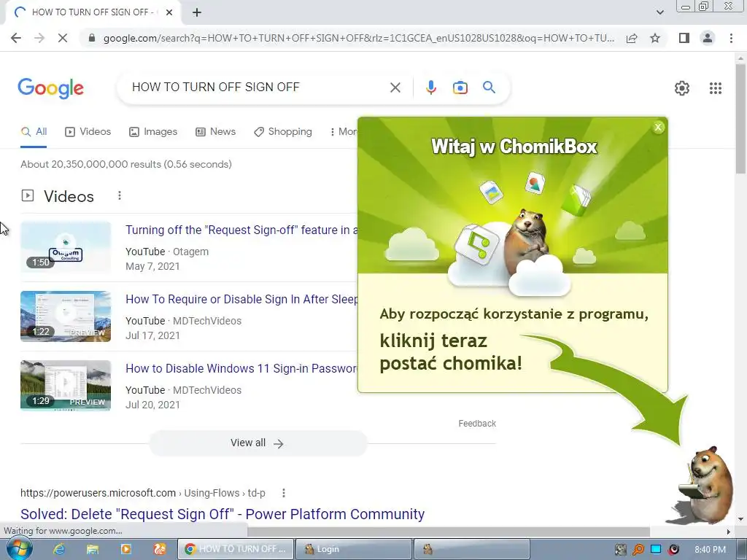The height and width of the screenshot is (560, 747).
Task: Open media player taskbar icon
Action: tap(125, 549)
